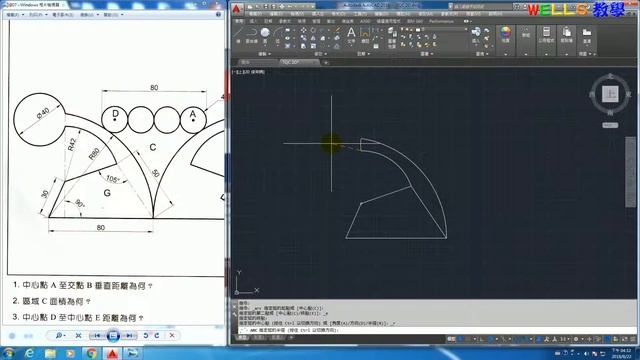
Task: Rotate image clockwise in Photo Viewer
Action: (157, 336)
